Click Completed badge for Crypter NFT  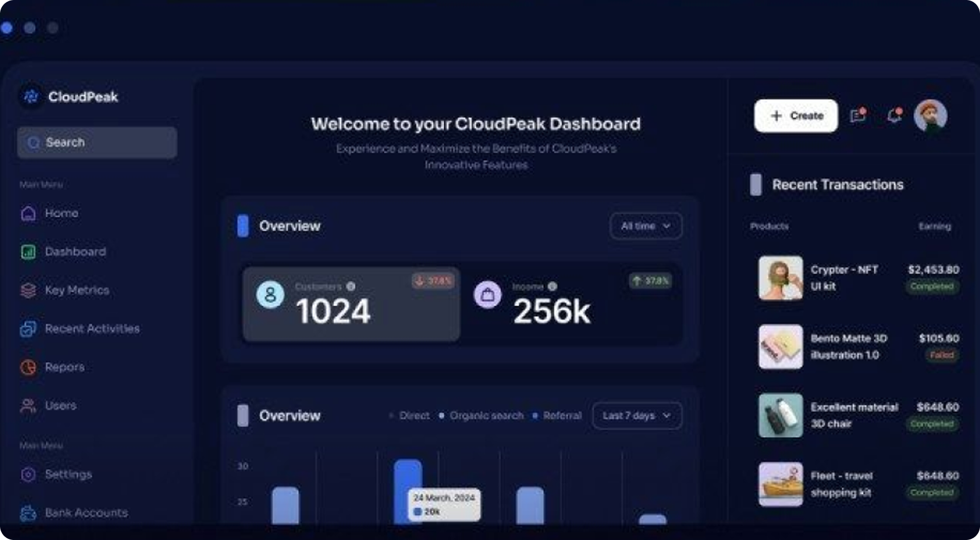coord(932,286)
